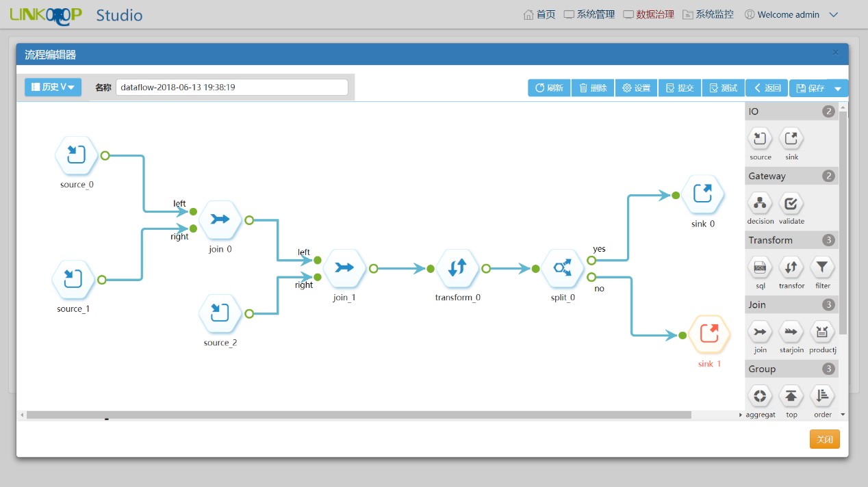
Task: Pick the sql transform component
Action: (x=760, y=268)
